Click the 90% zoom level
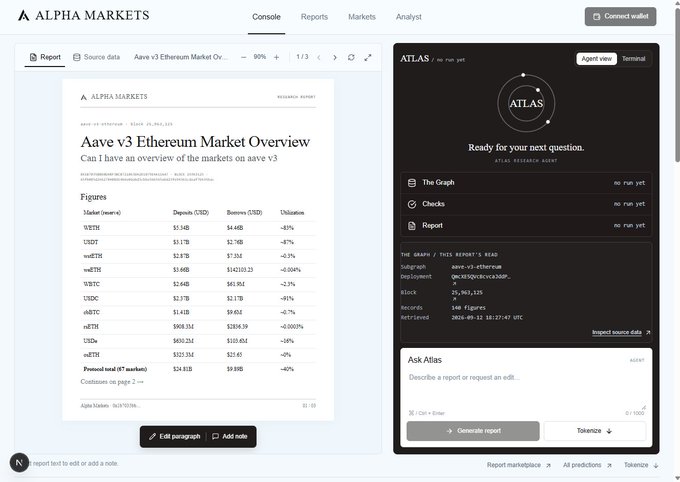Screen dimensions: 680x482 coord(260,57)
